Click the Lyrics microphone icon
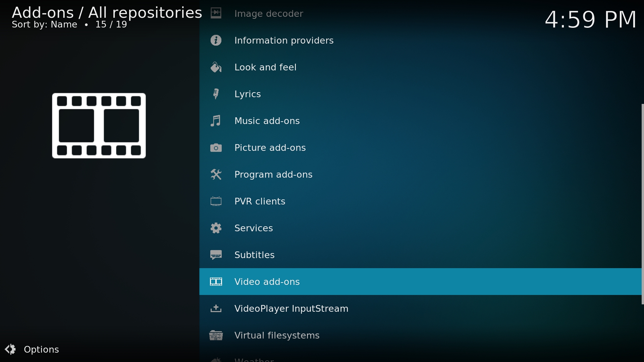This screenshot has width=644, height=362. click(216, 94)
